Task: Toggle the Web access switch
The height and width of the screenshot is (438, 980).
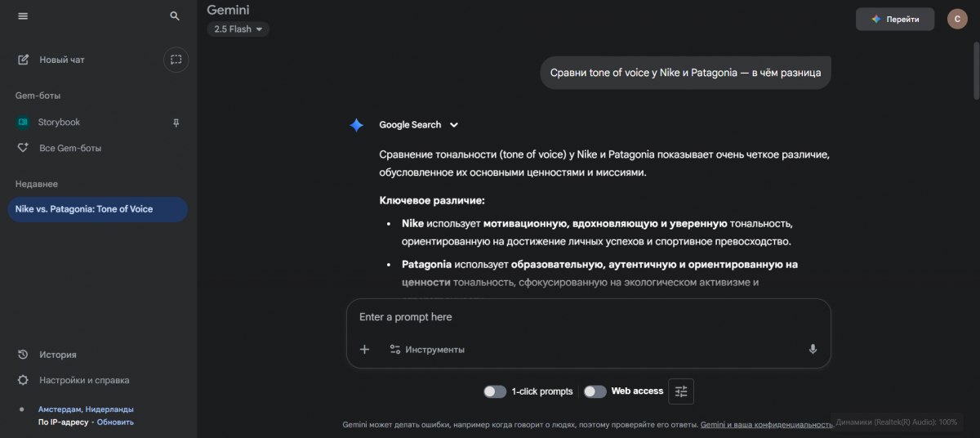Action: [x=595, y=391]
